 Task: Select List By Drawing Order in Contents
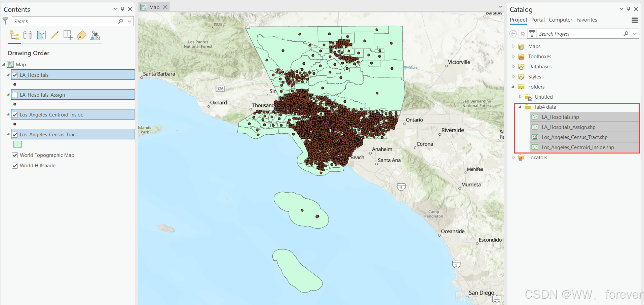point(14,35)
